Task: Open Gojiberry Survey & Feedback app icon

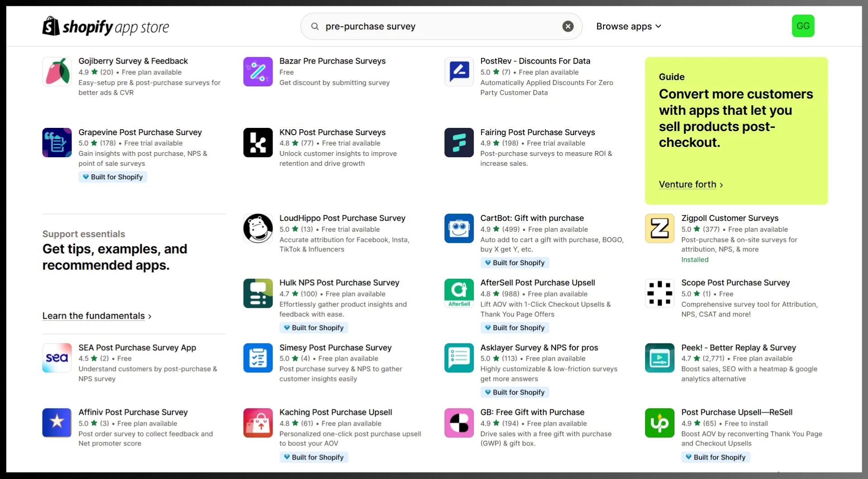Action: (57, 71)
